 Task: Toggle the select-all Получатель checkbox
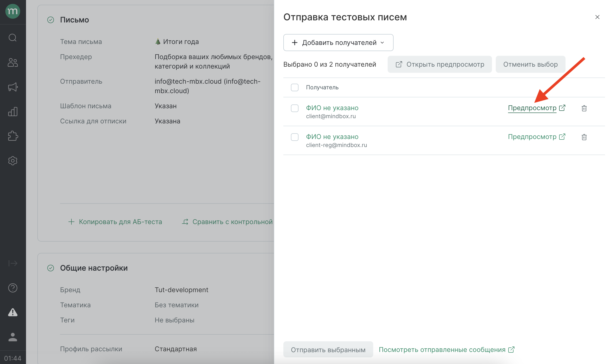tap(294, 87)
